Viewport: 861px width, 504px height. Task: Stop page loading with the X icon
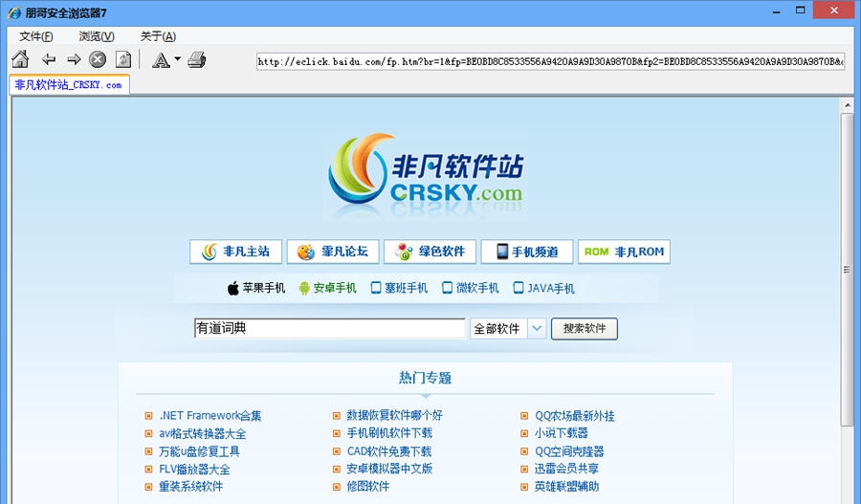pyautogui.click(x=98, y=59)
